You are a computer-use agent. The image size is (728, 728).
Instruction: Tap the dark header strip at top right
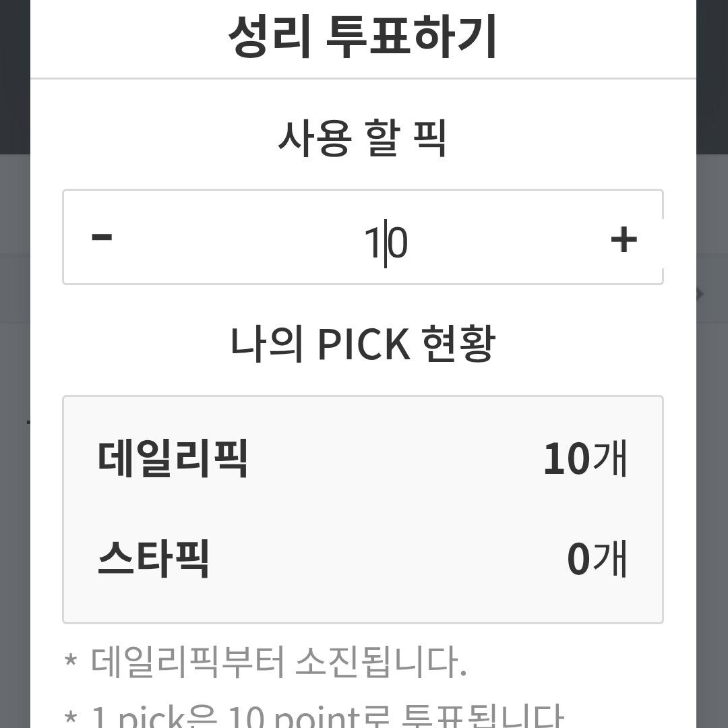[712, 74]
